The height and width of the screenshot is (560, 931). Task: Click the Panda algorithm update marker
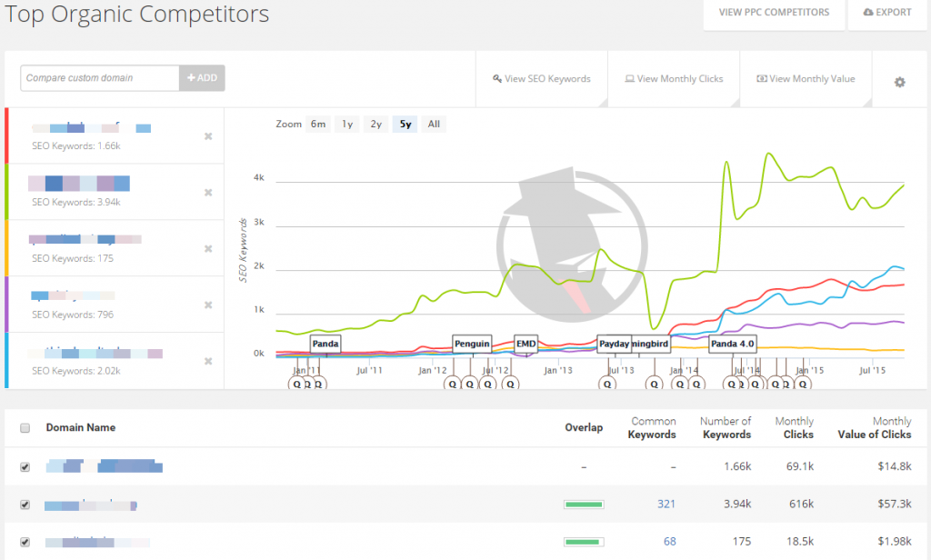tap(325, 345)
